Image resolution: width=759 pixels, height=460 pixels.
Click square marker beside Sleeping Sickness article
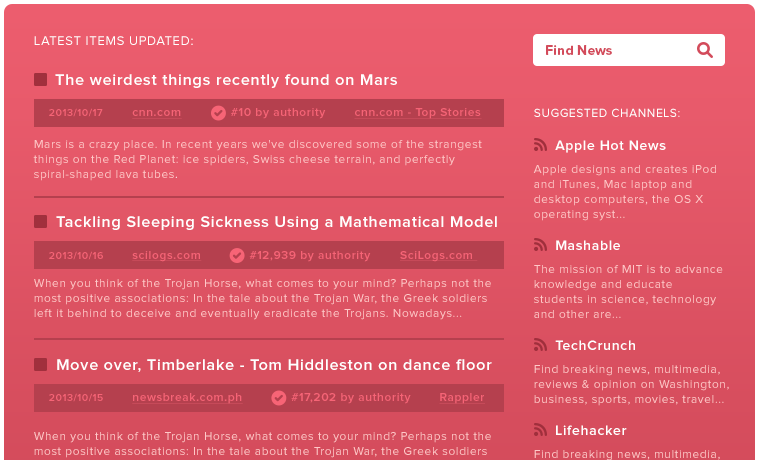click(41, 222)
